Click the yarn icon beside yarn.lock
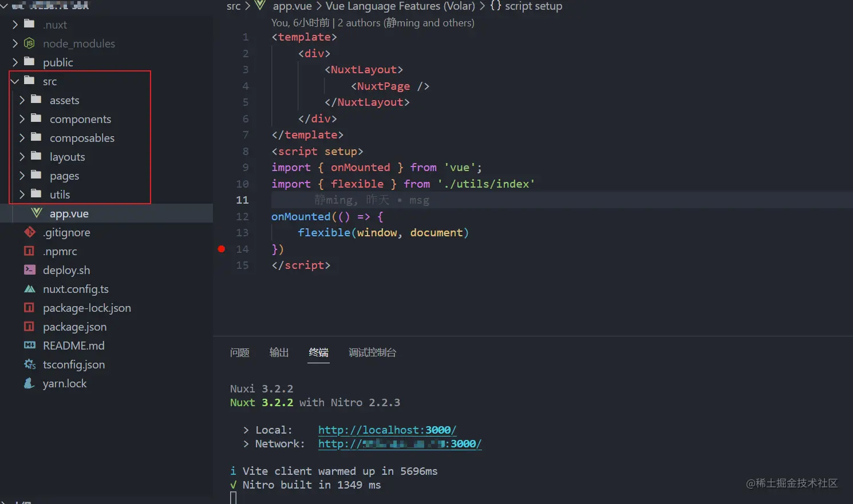The width and height of the screenshot is (853, 504). [29, 383]
